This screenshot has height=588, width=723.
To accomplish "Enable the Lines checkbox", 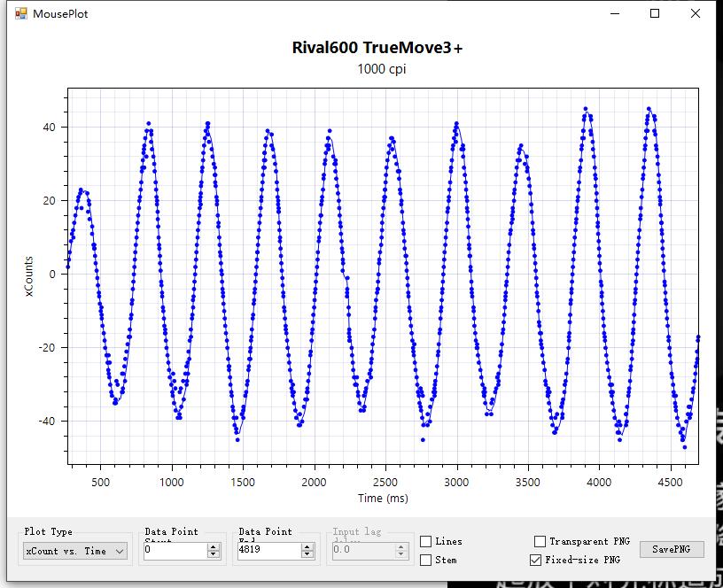I will click(425, 541).
